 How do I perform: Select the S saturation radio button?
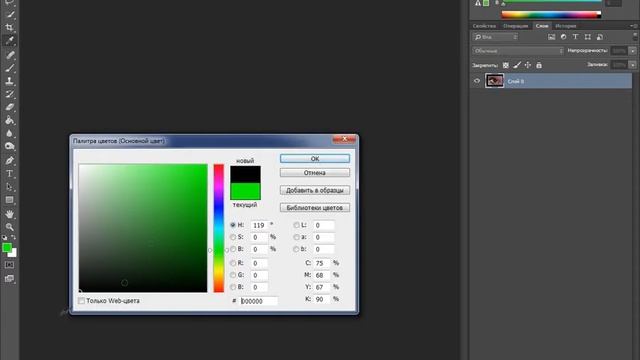click(x=233, y=237)
